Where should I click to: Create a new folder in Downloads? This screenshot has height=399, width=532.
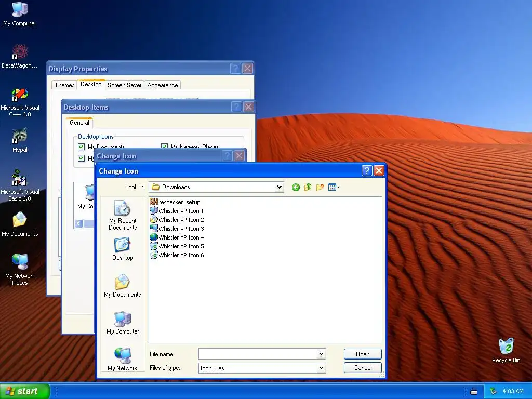320,187
